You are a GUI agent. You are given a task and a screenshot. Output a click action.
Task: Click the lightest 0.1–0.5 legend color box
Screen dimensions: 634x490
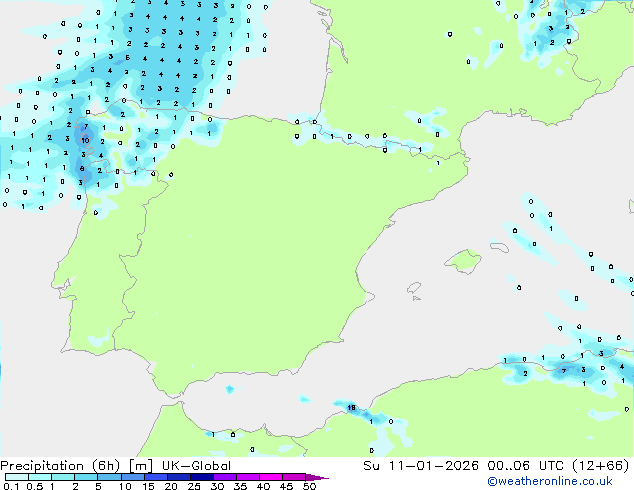pos(17,477)
